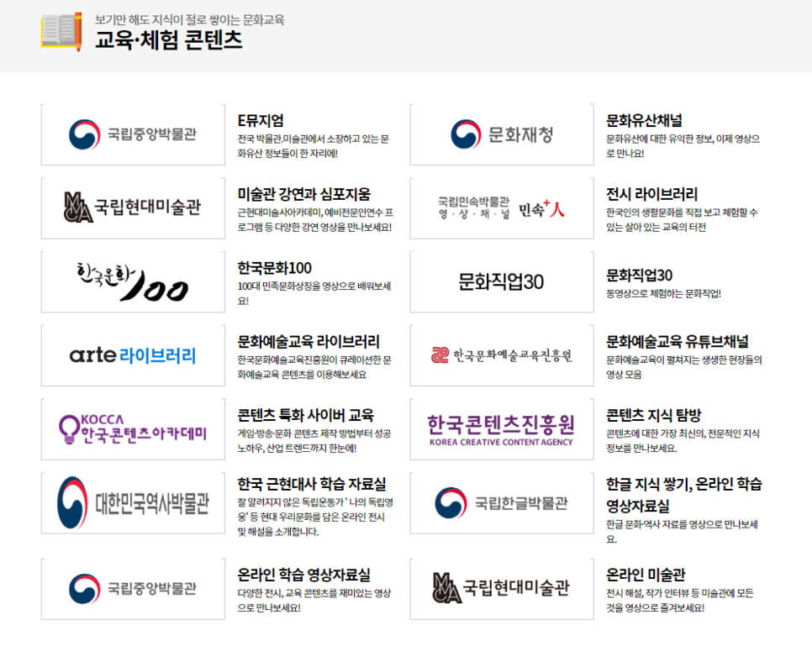The height and width of the screenshot is (646, 812).
Task: Open the 한국 근현대사 학습 자료실 link
Action: tap(312, 484)
